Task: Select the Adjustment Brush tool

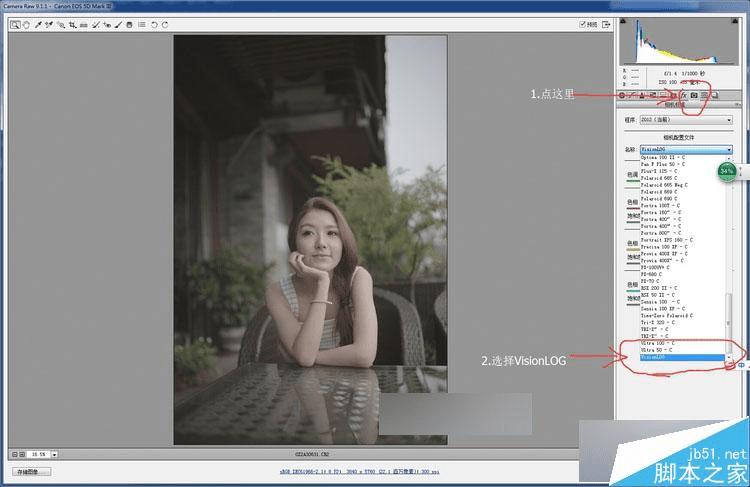Action: 118,25
